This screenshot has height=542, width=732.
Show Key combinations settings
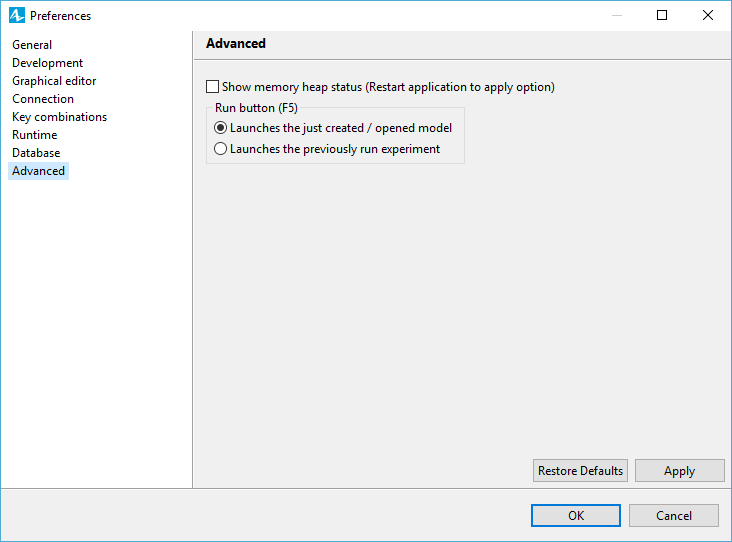pos(59,117)
